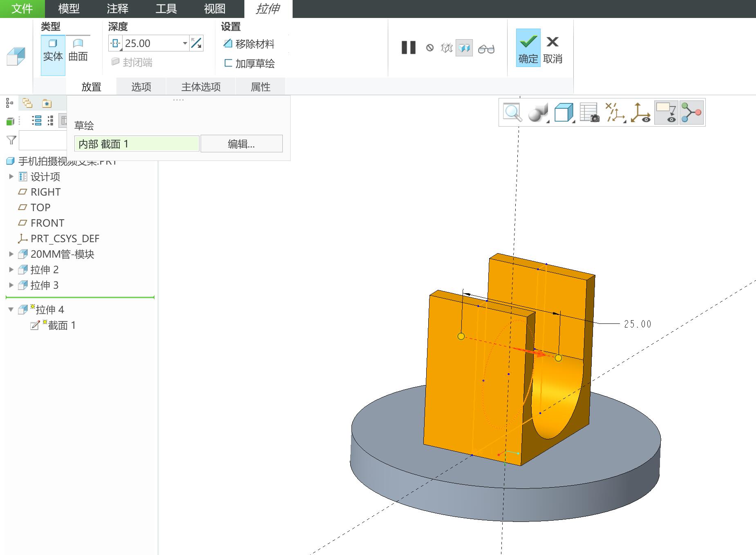The width and height of the screenshot is (756, 555).
Task: Click the glasses verify-preview icon
Action: coord(486,49)
